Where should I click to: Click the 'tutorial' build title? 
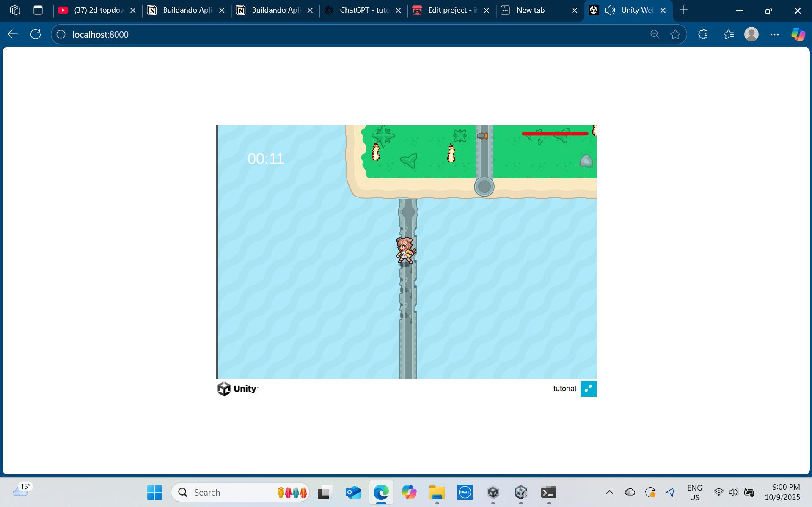[x=564, y=389]
